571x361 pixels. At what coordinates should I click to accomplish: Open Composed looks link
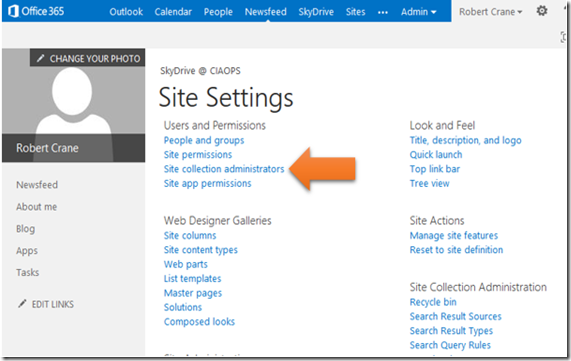[x=199, y=322]
